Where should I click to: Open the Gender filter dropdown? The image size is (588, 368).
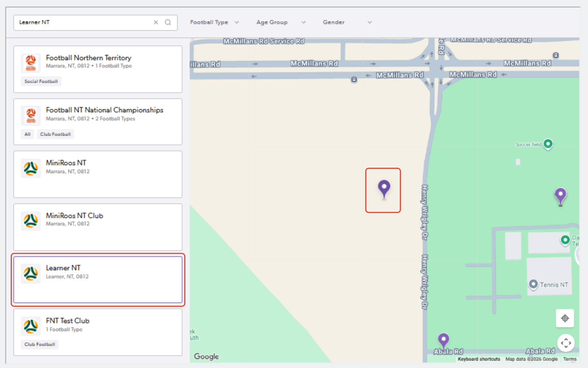coord(347,22)
